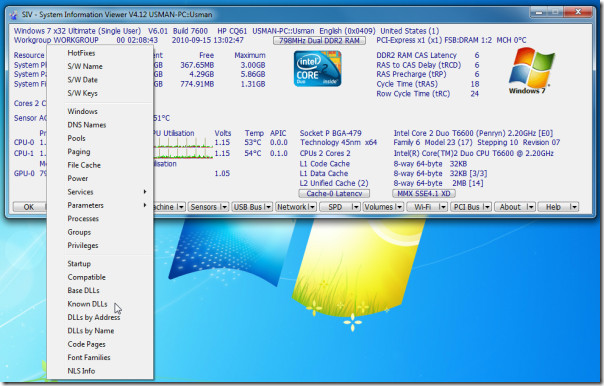The width and height of the screenshot is (604, 386).
Task: Select S/W Name from the menu
Action: [100, 66]
